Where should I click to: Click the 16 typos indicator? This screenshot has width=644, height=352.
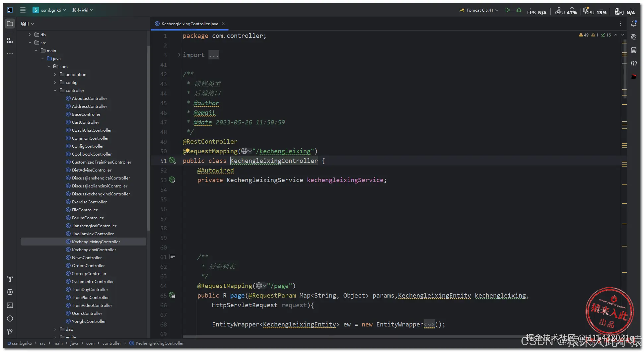(x=606, y=35)
